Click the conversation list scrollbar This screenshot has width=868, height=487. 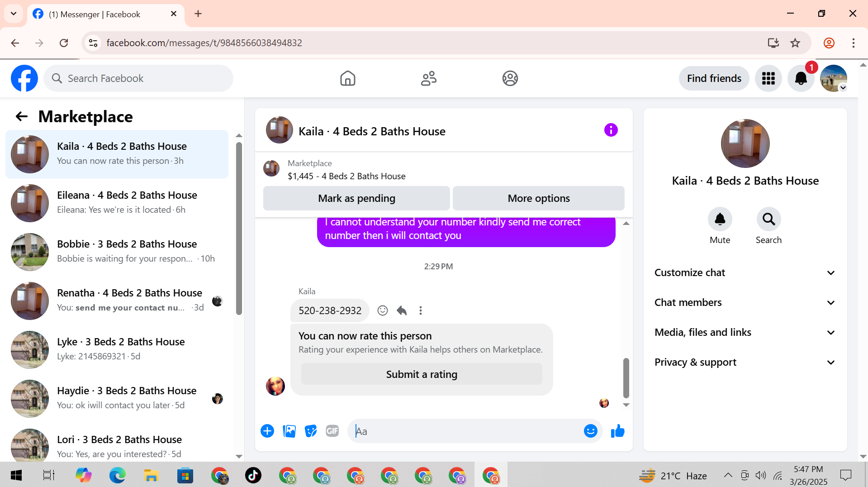click(239, 229)
